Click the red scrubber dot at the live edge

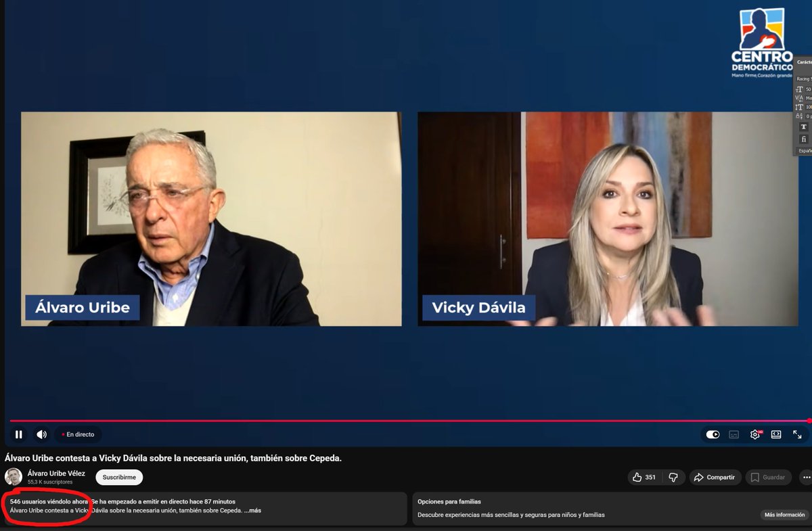pos(809,421)
